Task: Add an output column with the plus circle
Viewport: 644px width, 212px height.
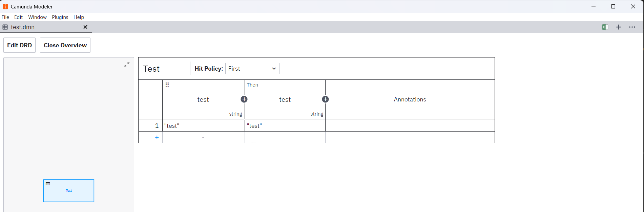Action: (x=325, y=99)
